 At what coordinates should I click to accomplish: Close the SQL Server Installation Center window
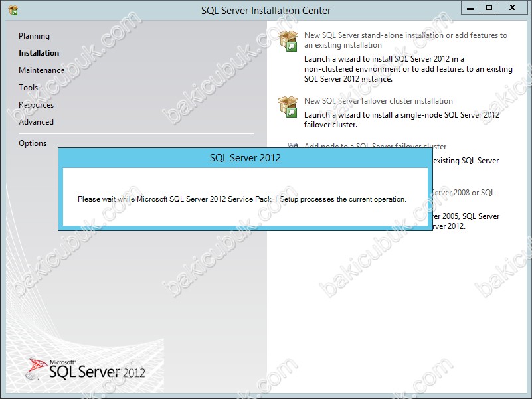pyautogui.click(x=512, y=7)
